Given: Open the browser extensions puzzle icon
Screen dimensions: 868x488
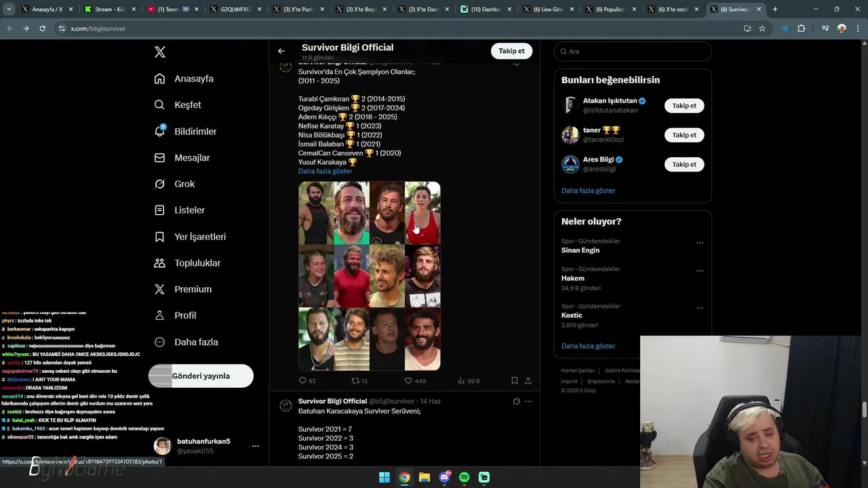Looking at the screenshot, I should [802, 28].
